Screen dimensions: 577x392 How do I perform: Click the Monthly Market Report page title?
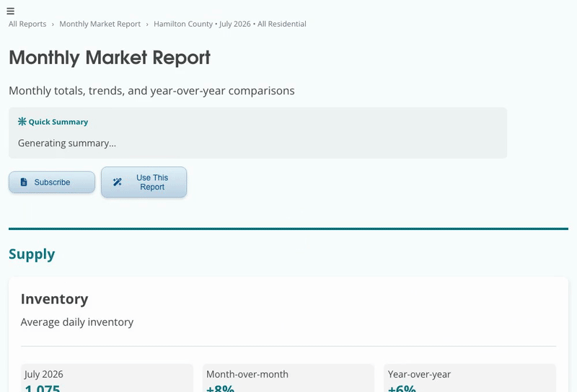(110, 58)
